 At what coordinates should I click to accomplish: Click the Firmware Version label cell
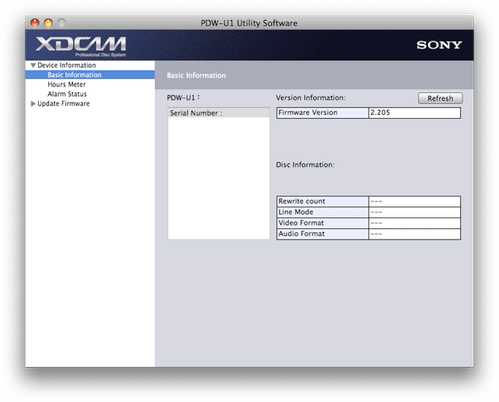tap(322, 113)
